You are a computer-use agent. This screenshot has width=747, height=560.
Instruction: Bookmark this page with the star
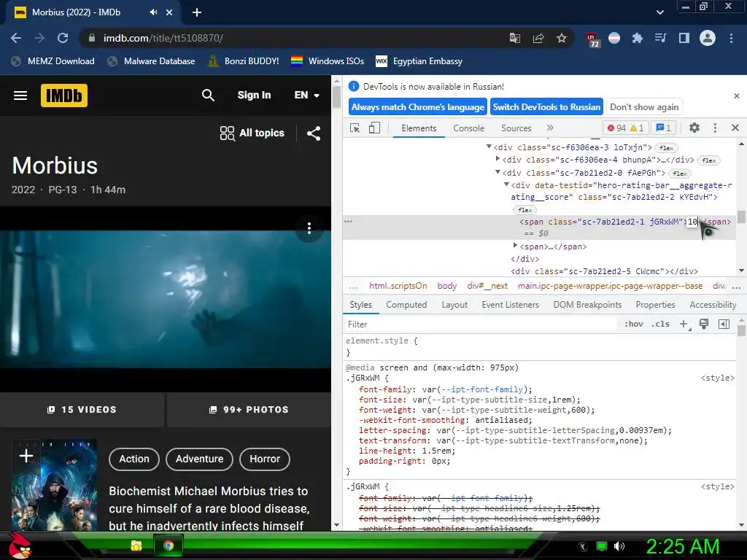point(562,38)
